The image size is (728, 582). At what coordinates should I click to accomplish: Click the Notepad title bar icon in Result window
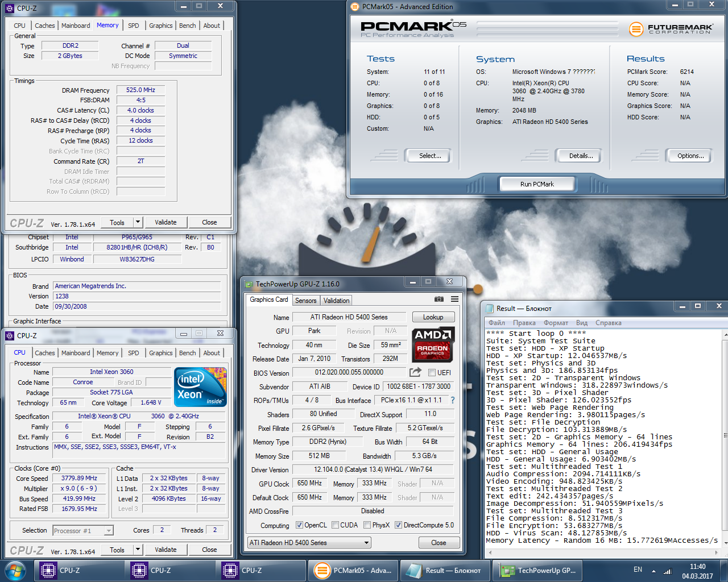489,308
